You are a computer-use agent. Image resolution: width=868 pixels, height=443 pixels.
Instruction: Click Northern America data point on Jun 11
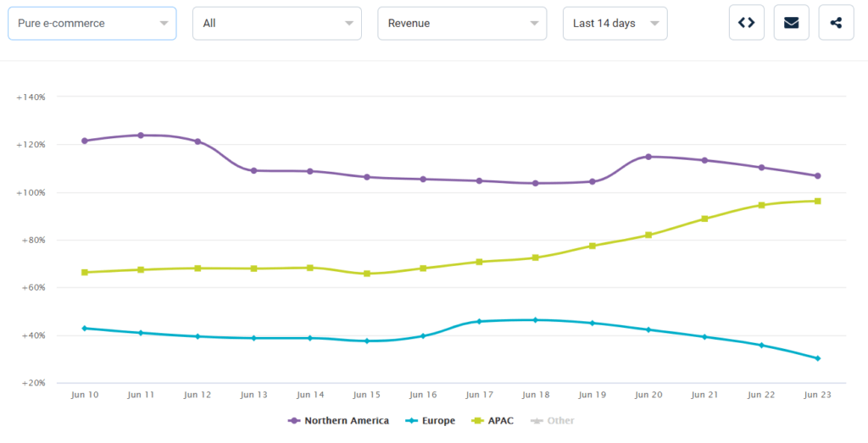coord(141,136)
